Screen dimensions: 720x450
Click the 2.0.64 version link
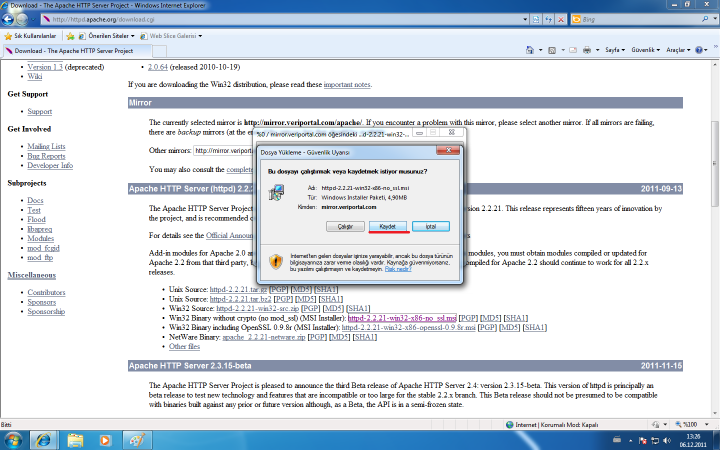[158, 67]
